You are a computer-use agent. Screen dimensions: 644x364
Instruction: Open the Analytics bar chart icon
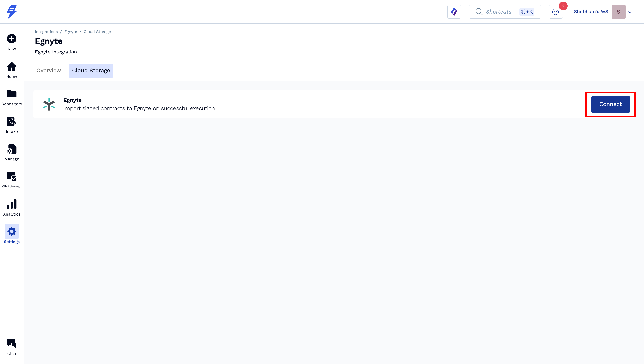pos(12,204)
